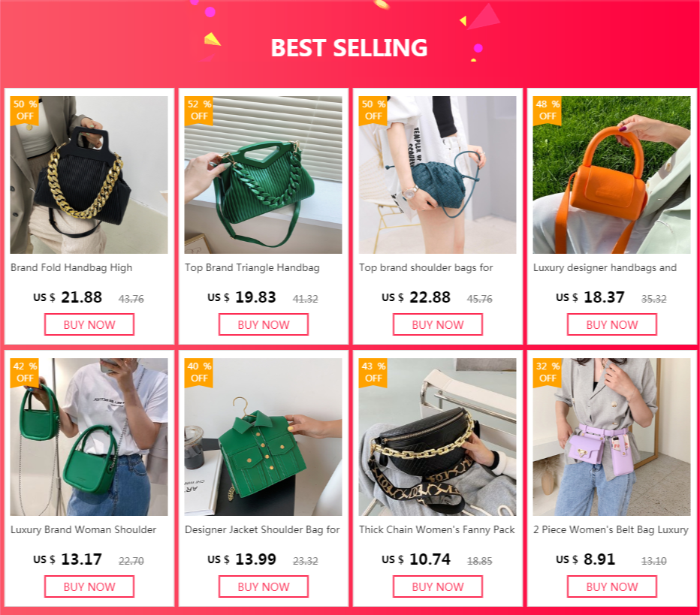This screenshot has width=700, height=615.
Task: Click BUY NOW for the orange luxury handbag
Action: point(612,324)
